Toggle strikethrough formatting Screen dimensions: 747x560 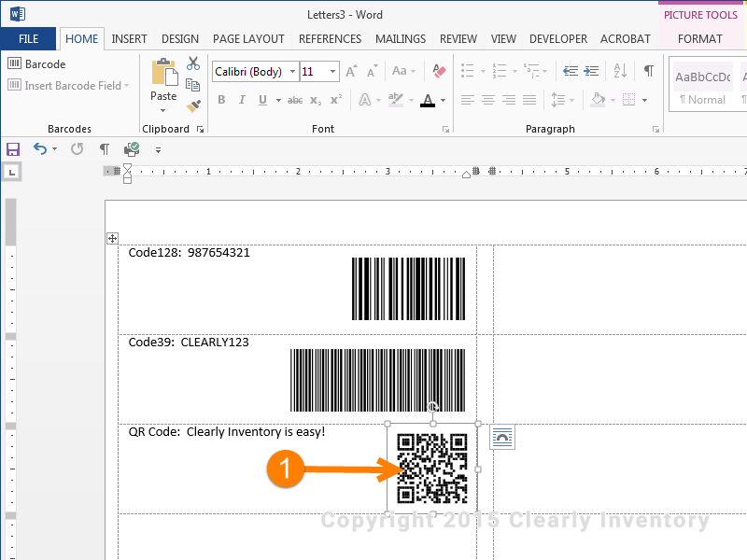[295, 100]
